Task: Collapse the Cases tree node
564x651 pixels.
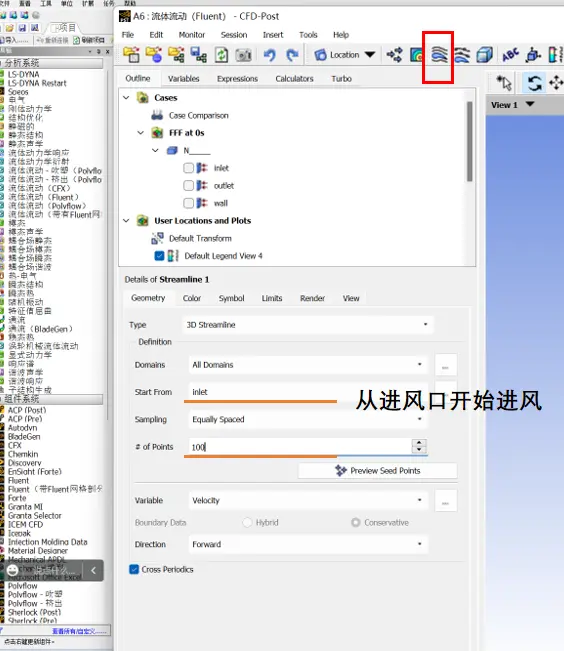Action: coord(127,98)
